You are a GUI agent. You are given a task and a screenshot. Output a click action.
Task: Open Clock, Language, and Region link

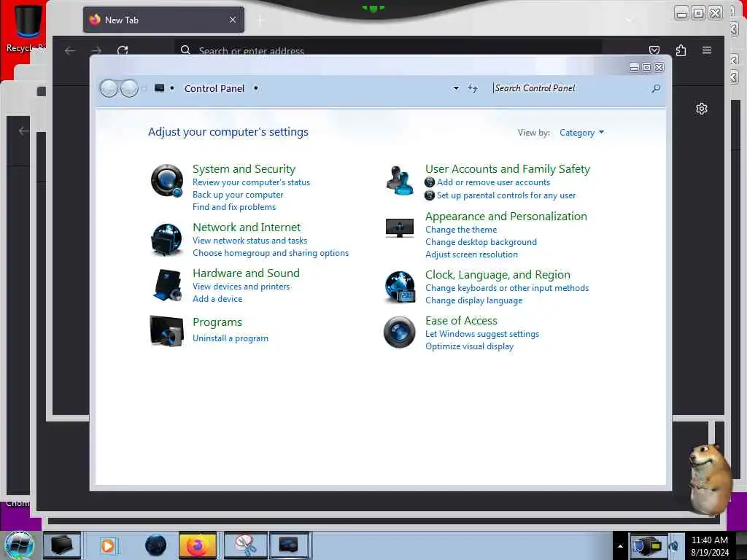(498, 275)
